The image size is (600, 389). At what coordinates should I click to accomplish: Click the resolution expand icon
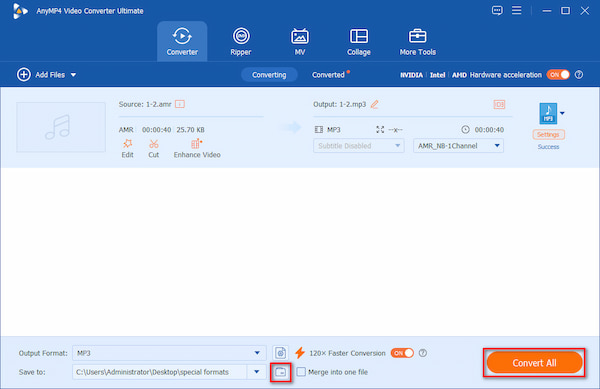(x=380, y=130)
